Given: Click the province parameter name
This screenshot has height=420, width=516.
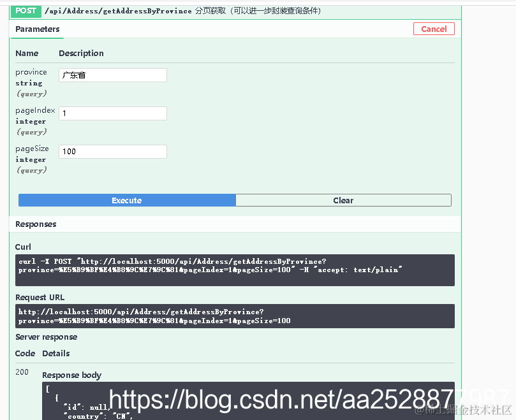Looking at the screenshot, I should 31,72.
